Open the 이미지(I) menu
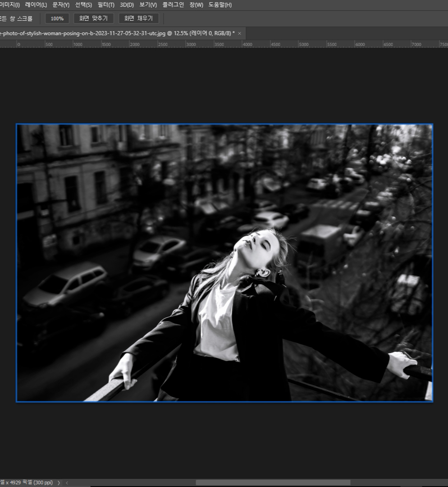Screen dimensions: 448x487 coord(9,5)
